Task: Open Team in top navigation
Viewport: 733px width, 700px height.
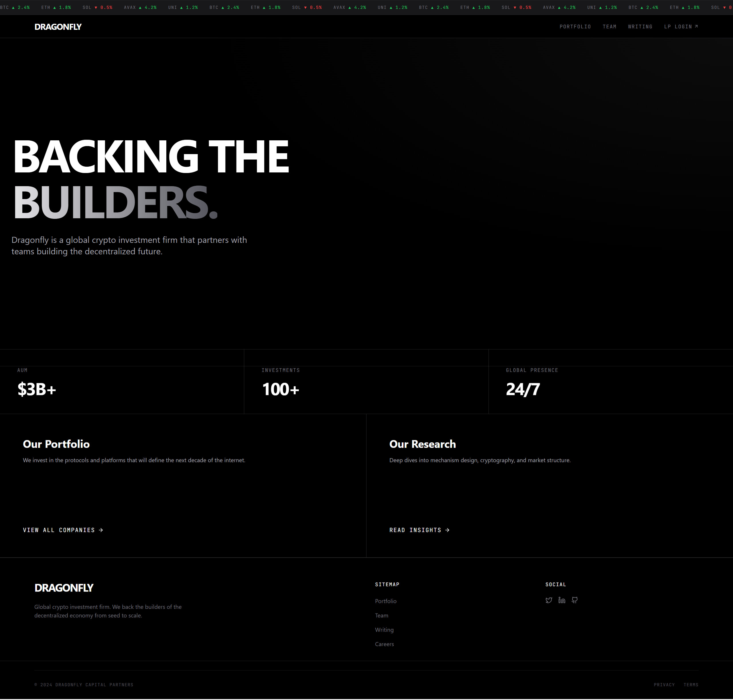Action: pos(609,27)
